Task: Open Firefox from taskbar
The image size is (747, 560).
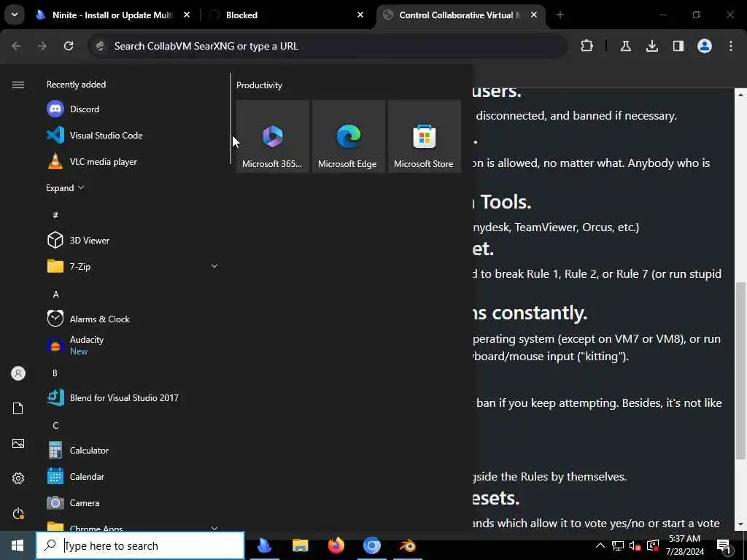Action: 336,545
